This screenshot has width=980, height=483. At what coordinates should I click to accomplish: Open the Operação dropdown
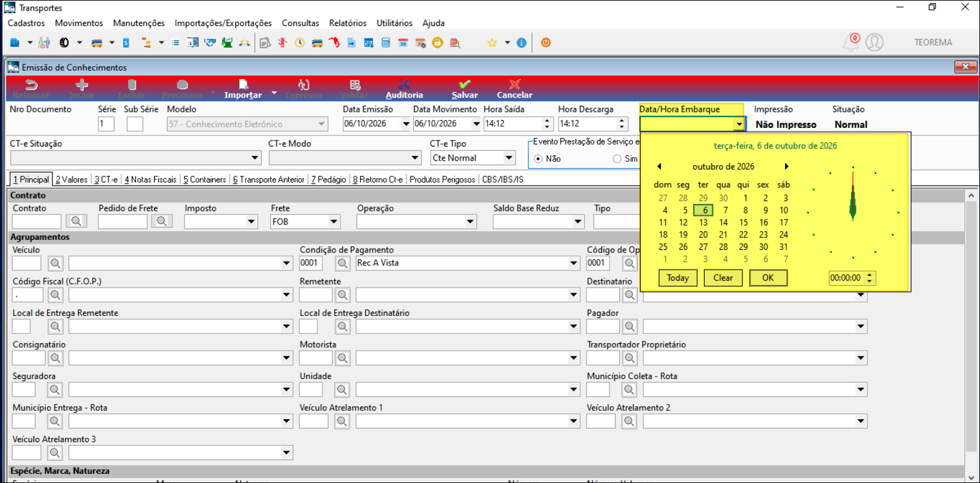click(470, 221)
